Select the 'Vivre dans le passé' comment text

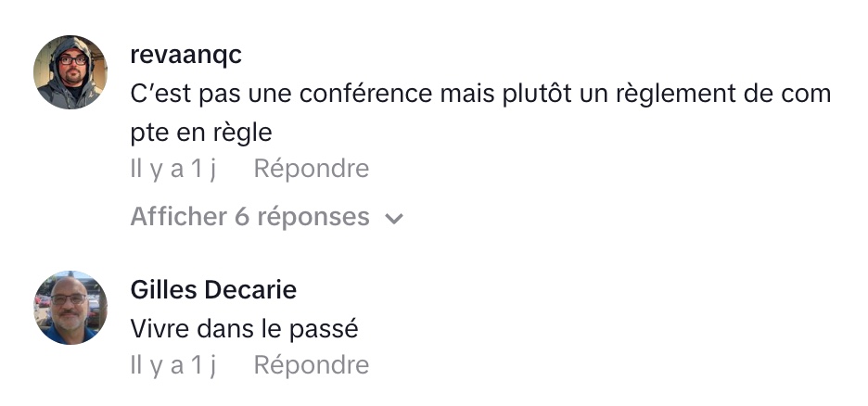[244, 328]
